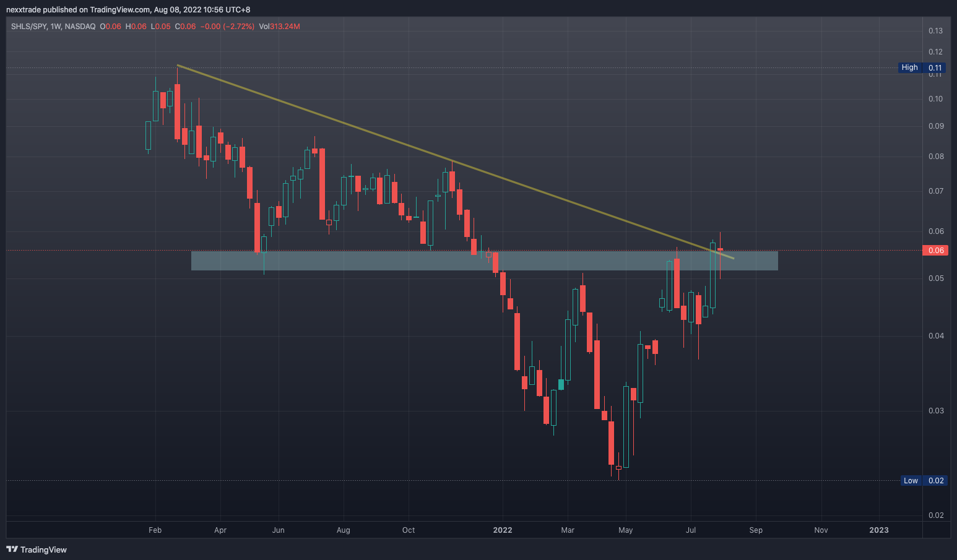Click the SHLS/SPY symbol label
Viewport: 957px width, 560px height.
click(x=28, y=27)
